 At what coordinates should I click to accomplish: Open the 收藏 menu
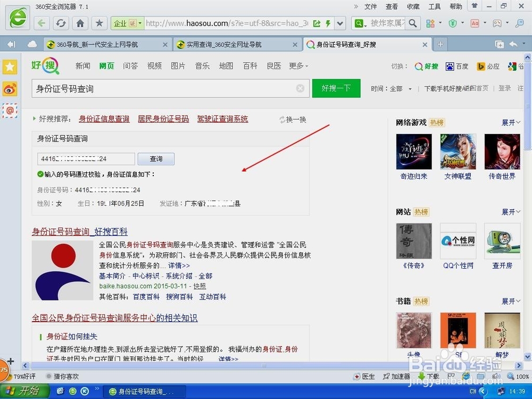tap(413, 6)
